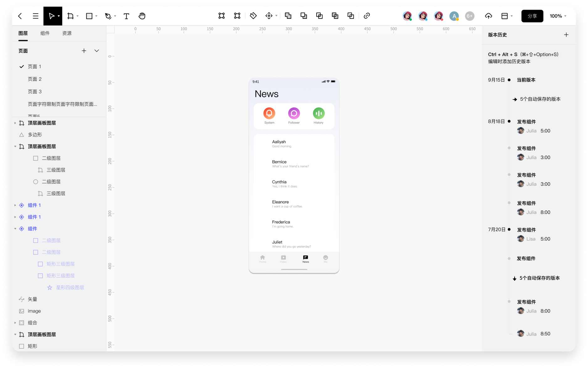Switch to the 组件 tab
This screenshot has width=588, height=369.
45,33
